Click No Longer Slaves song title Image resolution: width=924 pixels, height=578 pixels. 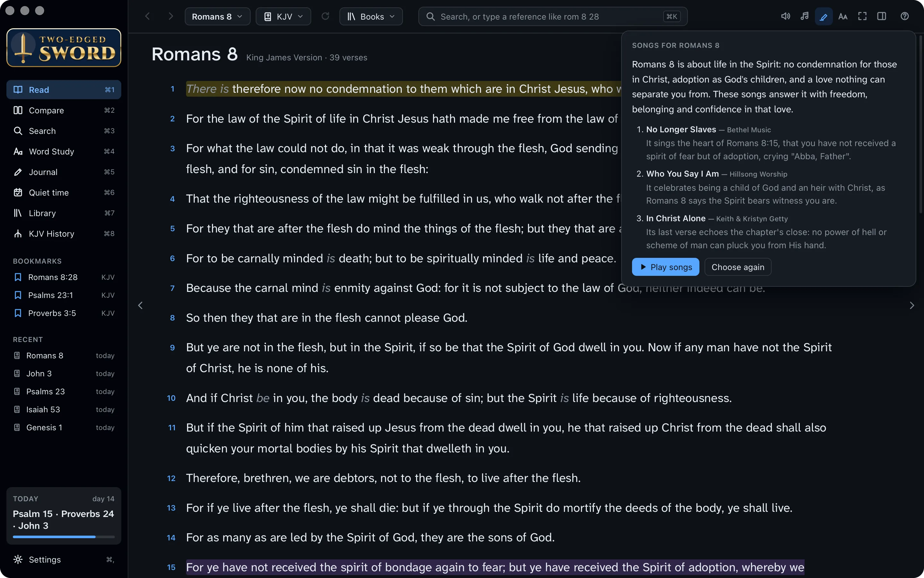tap(681, 130)
